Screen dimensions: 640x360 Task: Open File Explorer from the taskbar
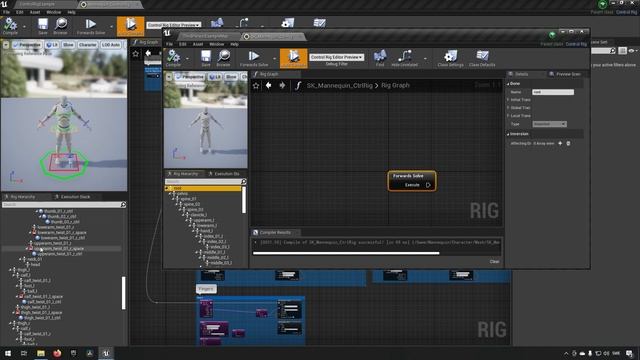41,353
